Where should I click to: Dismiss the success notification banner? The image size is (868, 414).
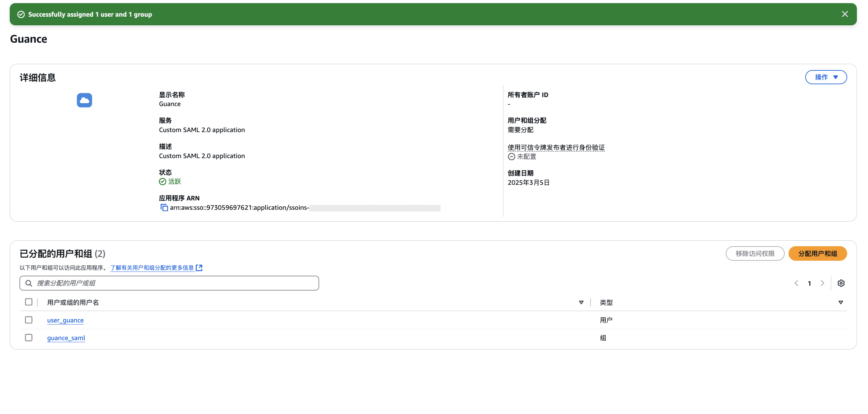(845, 14)
